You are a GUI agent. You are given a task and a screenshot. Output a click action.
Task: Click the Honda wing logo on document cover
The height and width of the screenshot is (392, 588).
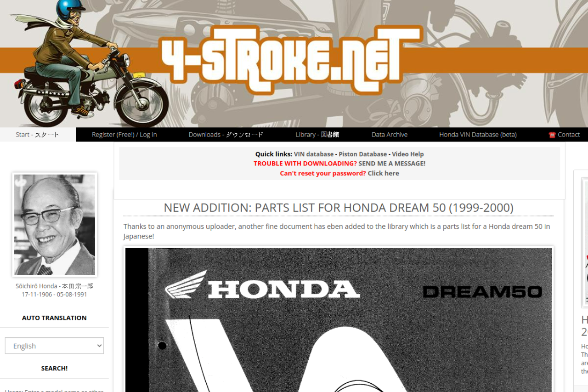pyautogui.click(x=186, y=285)
